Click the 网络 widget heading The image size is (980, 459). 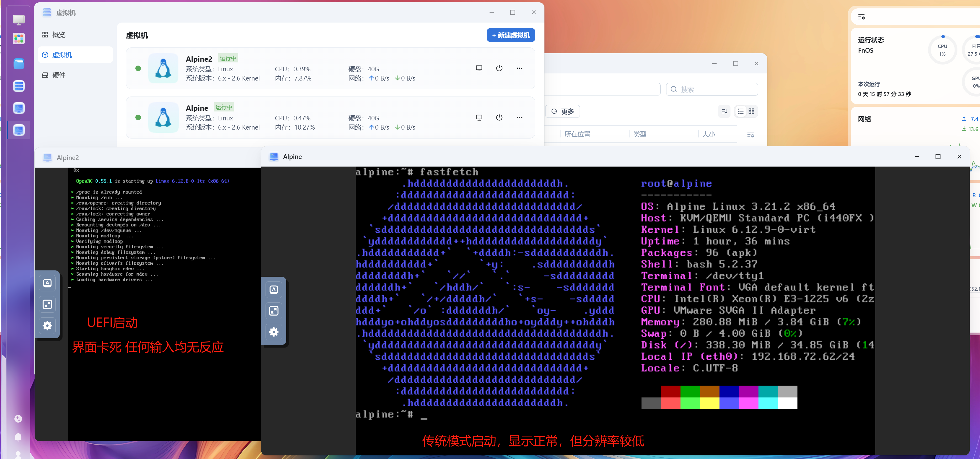[864, 119]
